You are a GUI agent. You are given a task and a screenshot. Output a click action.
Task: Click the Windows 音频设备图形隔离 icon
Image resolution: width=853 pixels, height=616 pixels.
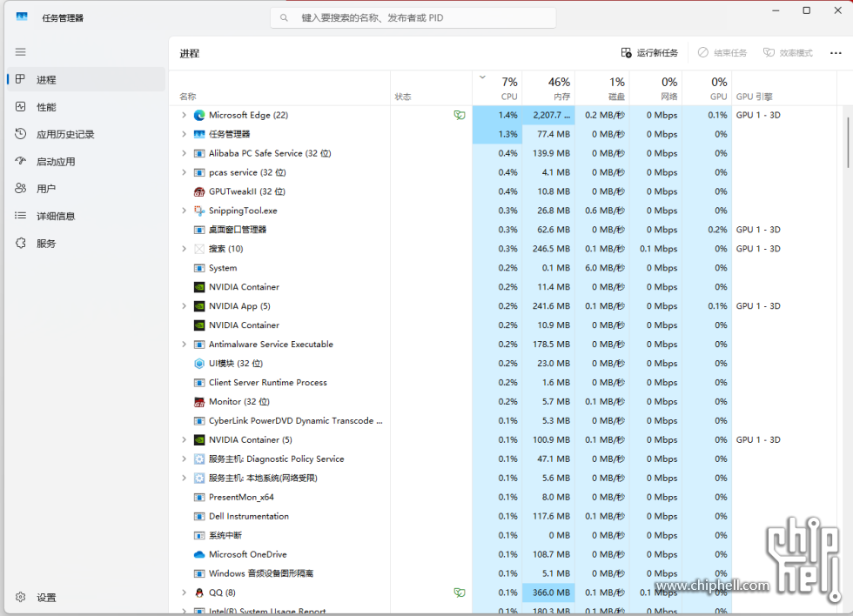(x=199, y=573)
